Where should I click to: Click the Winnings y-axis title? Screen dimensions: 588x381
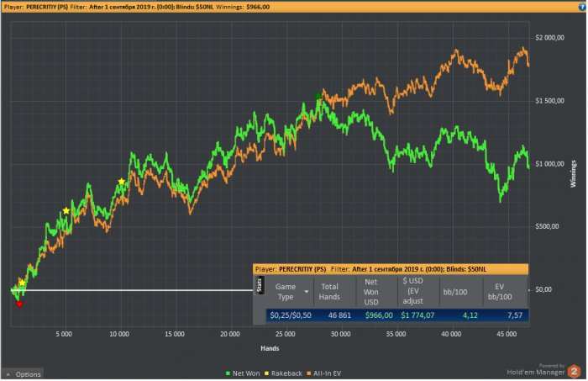point(574,174)
